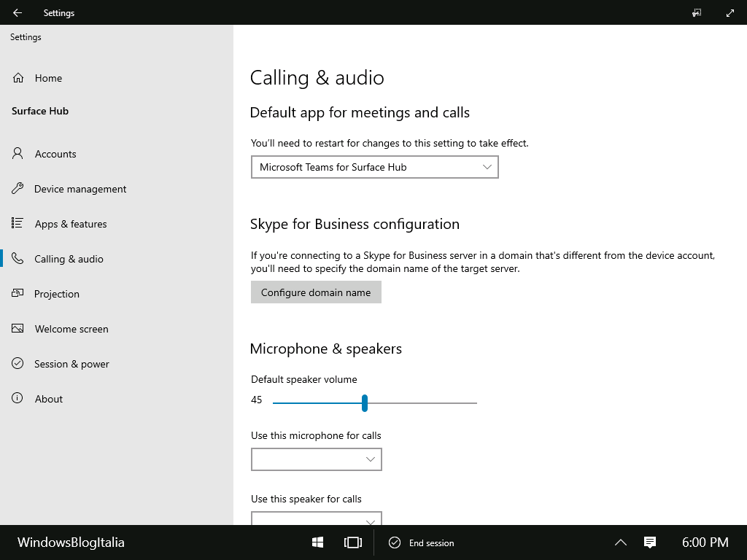The image size is (747, 560).
Task: Click the Use this microphone for calls label
Action: 316,436
